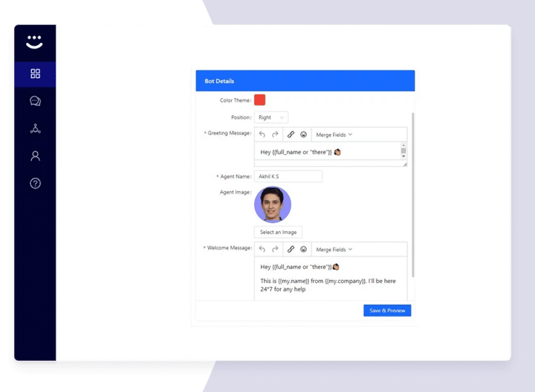
Task: Redo in the Greeting Message toolbar
Action: point(275,134)
